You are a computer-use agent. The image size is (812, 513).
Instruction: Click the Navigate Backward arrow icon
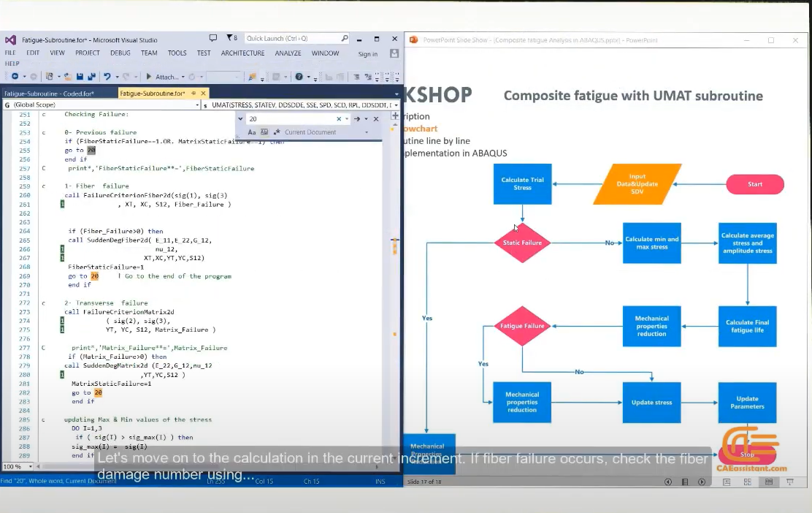pyautogui.click(x=15, y=77)
